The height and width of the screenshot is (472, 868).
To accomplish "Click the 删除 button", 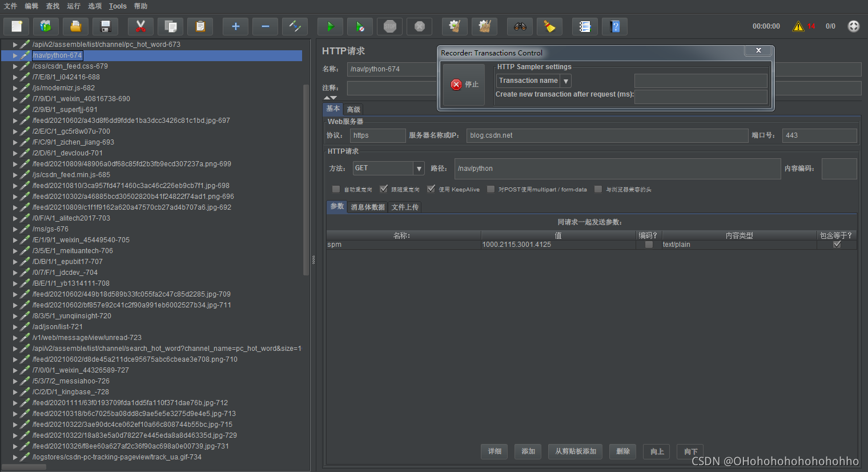I will [x=623, y=451].
